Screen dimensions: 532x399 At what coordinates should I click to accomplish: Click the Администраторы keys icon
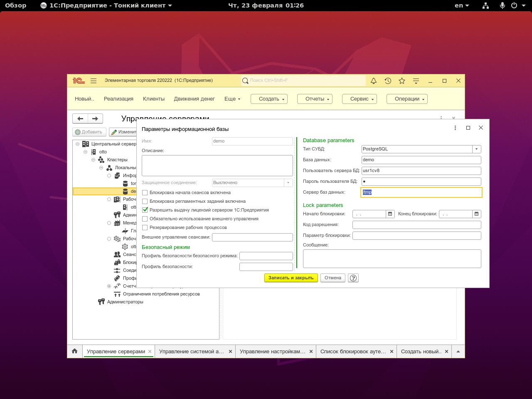101,302
